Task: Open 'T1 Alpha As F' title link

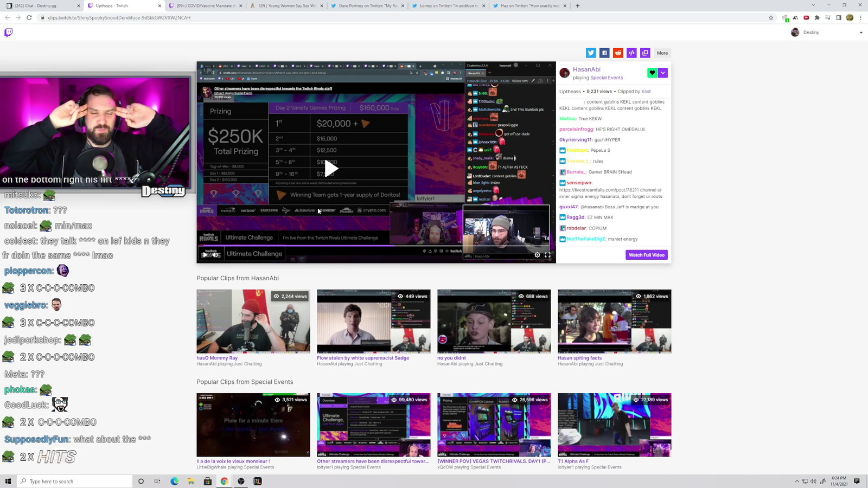Action: 573,461
